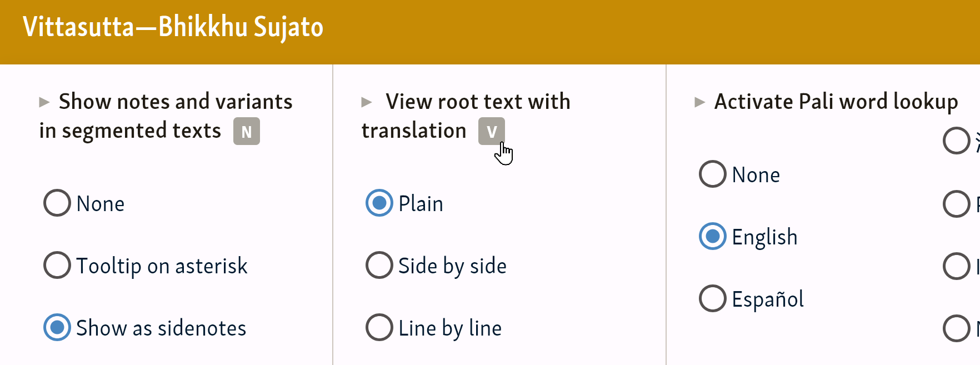Select English for Pali lookup

pos(713,237)
